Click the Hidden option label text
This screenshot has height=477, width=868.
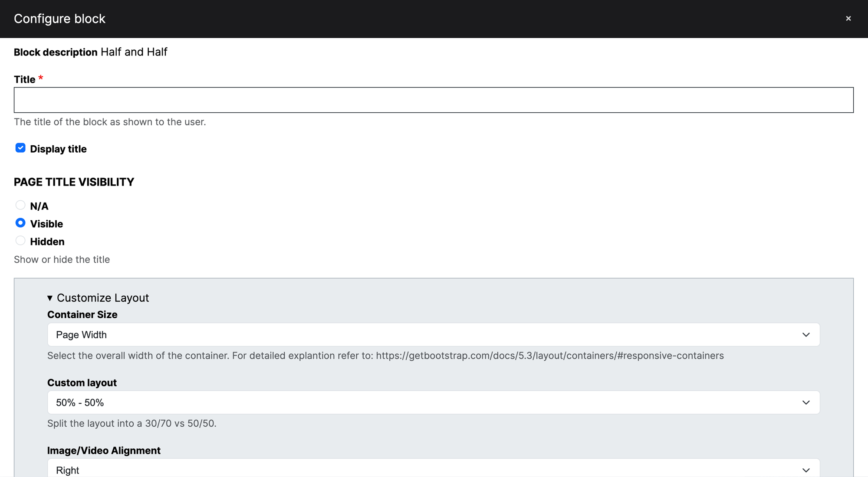tap(47, 242)
